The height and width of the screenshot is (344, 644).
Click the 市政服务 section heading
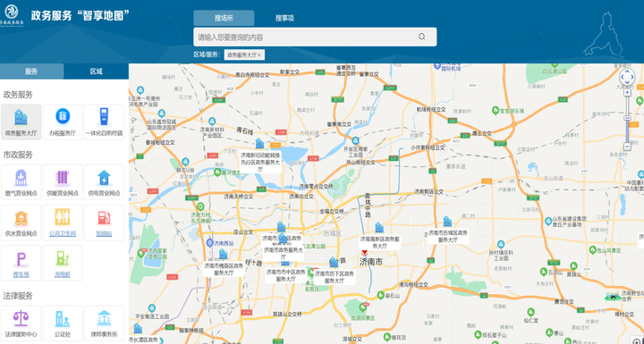18,155
